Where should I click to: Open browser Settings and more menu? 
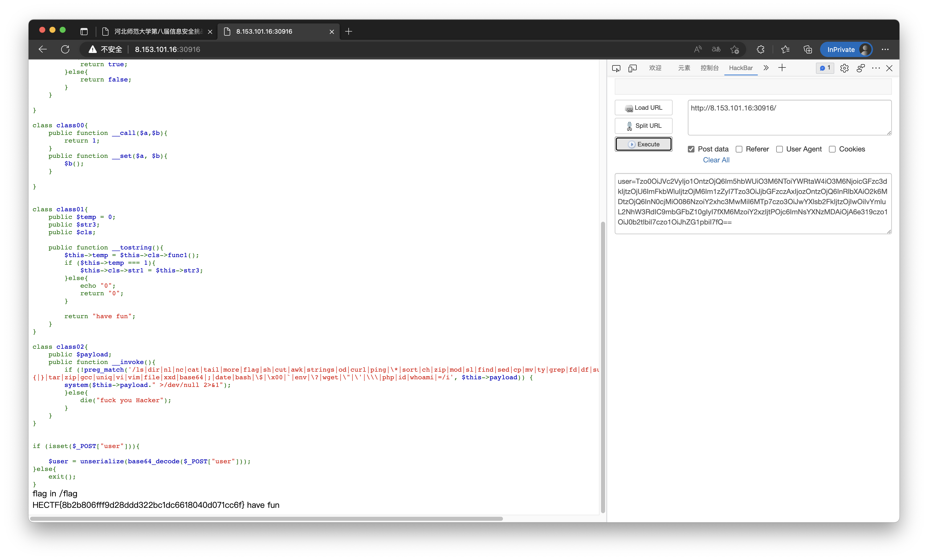coord(885,49)
